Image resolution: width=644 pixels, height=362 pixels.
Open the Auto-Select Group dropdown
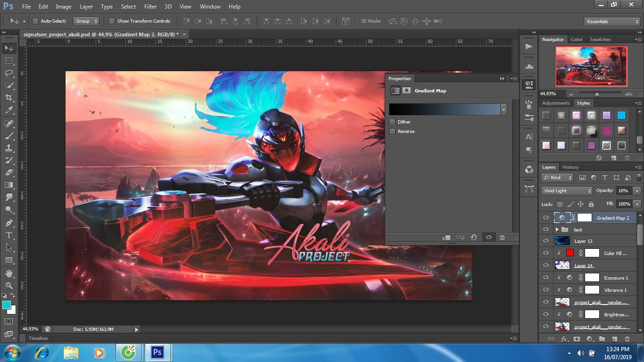(x=86, y=21)
